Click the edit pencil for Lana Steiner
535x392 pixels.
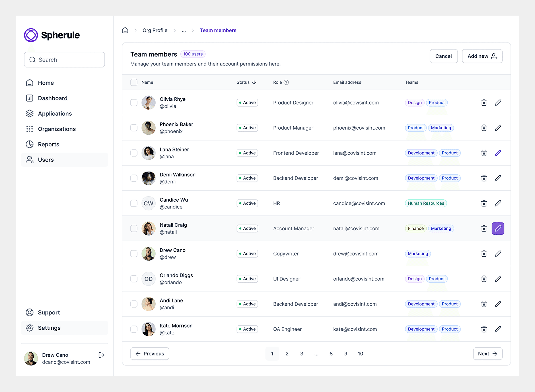[x=498, y=153]
